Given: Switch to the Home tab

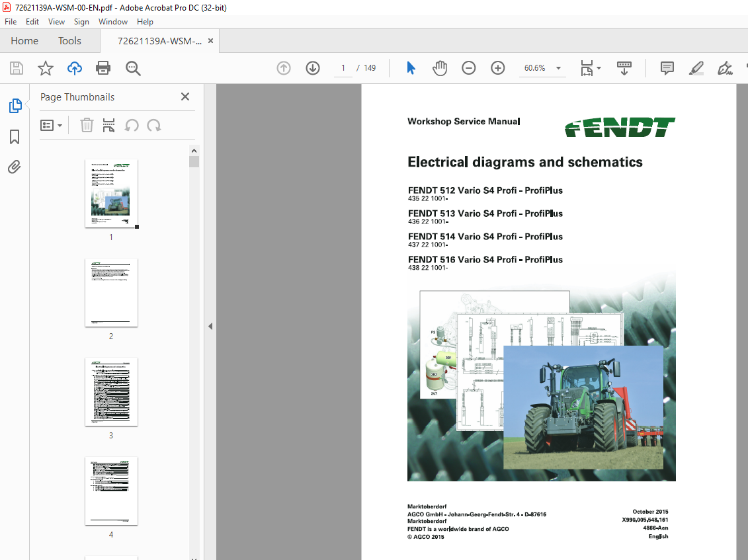Looking at the screenshot, I should (24, 41).
